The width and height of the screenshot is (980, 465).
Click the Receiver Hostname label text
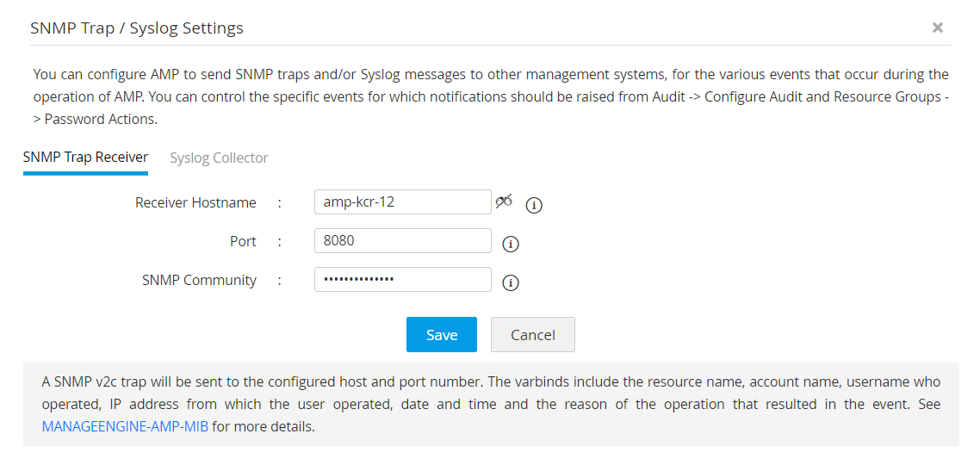(195, 202)
